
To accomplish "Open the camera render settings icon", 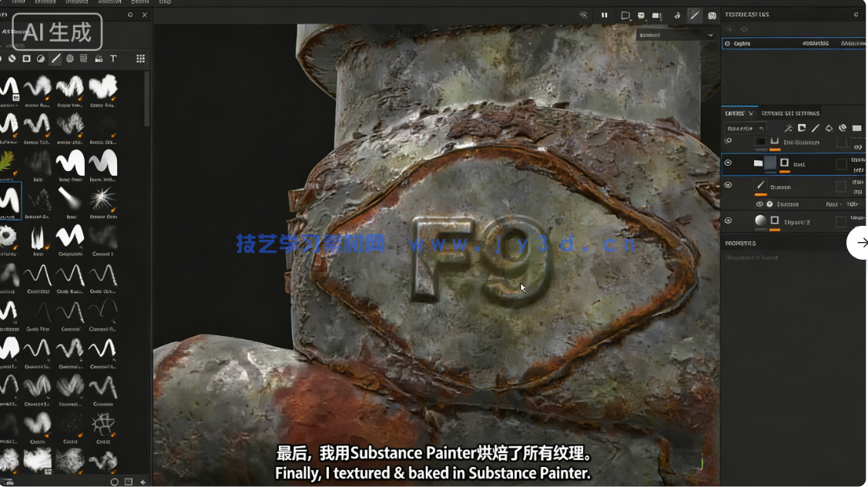I will tap(657, 15).
